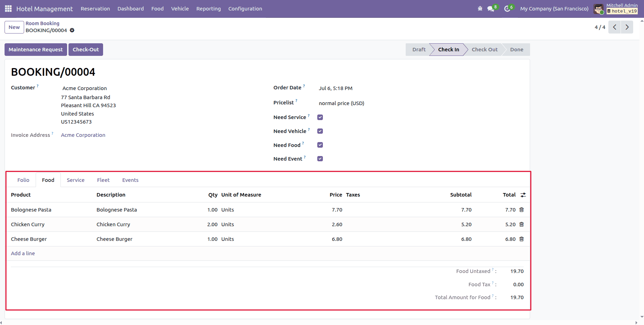Click the Order Date field value
The width and height of the screenshot is (644, 325).
[335, 88]
